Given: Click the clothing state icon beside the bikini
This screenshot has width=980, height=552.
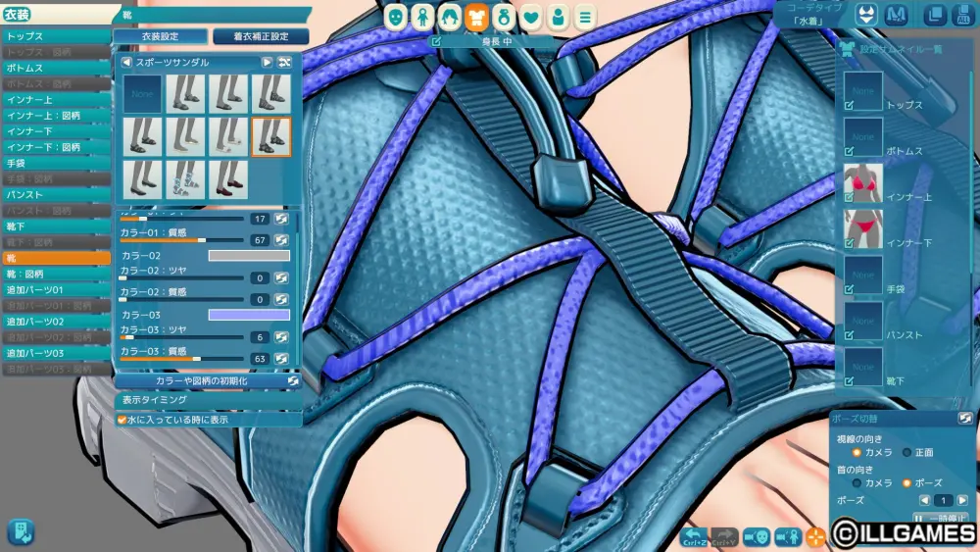Looking at the screenshot, I should (x=897, y=15).
